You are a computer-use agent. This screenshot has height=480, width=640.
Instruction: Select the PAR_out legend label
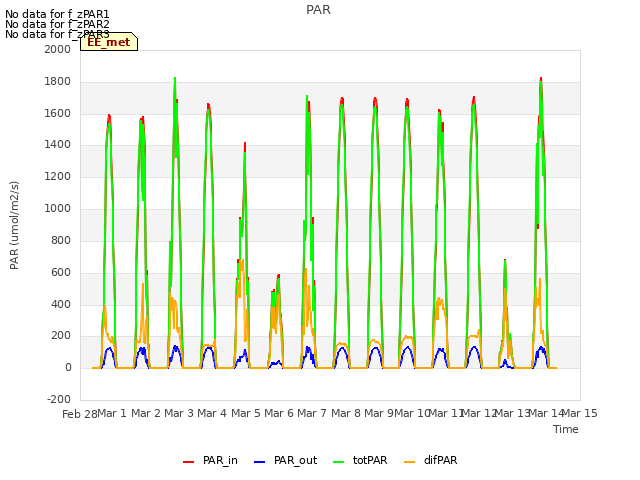pyautogui.click(x=296, y=460)
